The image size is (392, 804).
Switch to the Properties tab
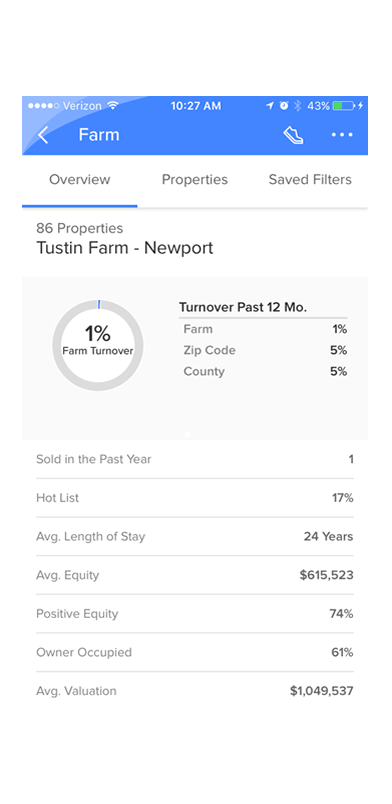(194, 179)
